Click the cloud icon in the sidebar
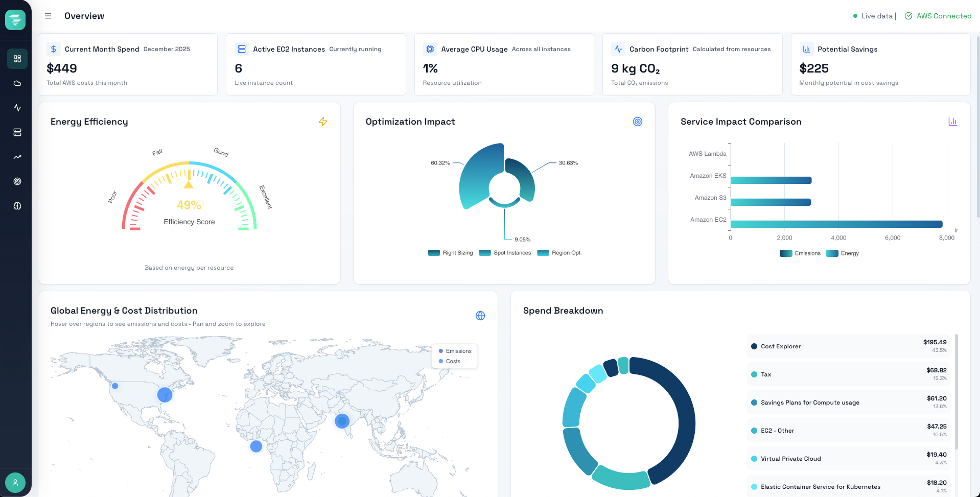This screenshot has width=980, height=497. point(17,83)
